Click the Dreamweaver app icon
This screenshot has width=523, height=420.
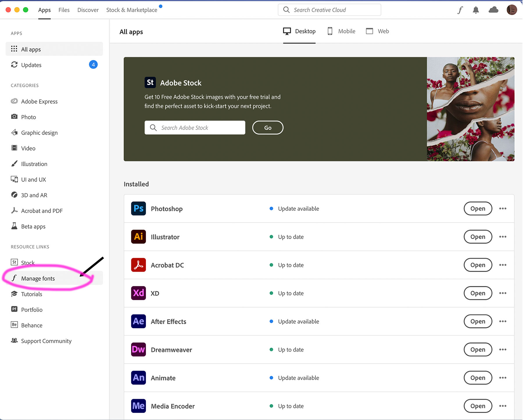(138, 349)
